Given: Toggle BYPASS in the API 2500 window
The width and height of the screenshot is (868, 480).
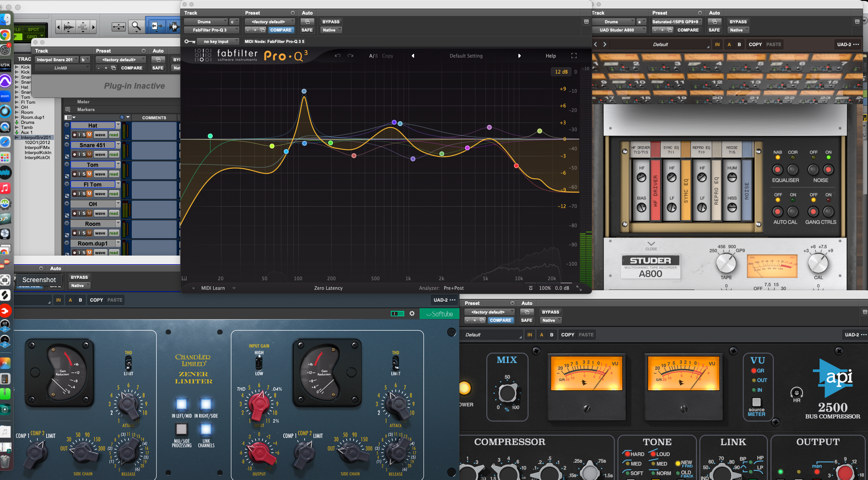Looking at the screenshot, I should [x=550, y=312].
